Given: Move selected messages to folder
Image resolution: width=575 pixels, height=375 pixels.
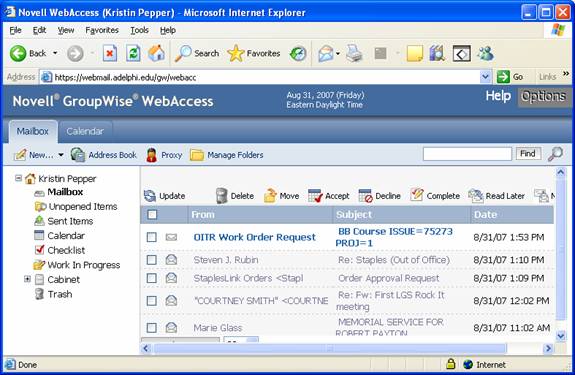Looking at the screenshot, I should [x=281, y=196].
